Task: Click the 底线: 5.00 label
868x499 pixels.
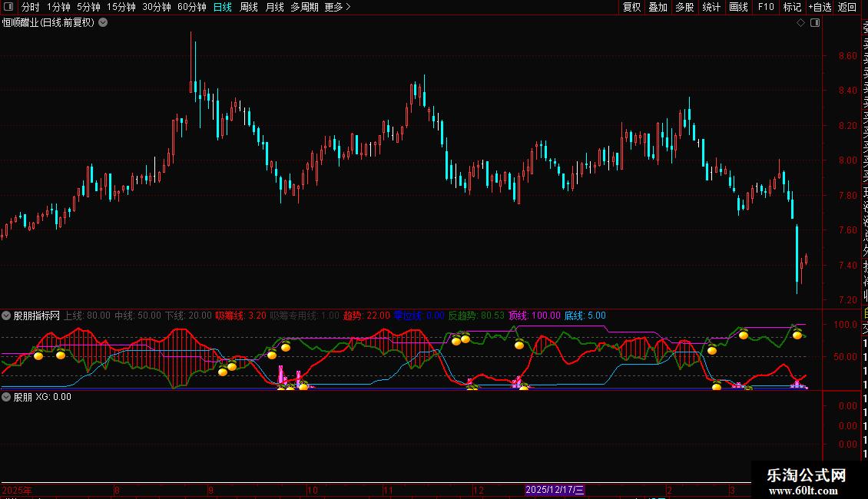Action: click(585, 316)
